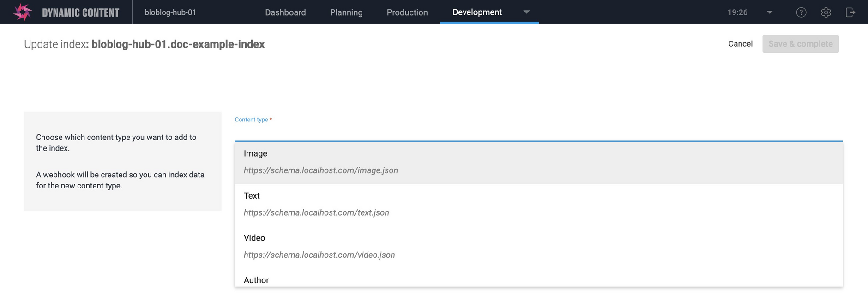Click the log out icon

tap(850, 12)
